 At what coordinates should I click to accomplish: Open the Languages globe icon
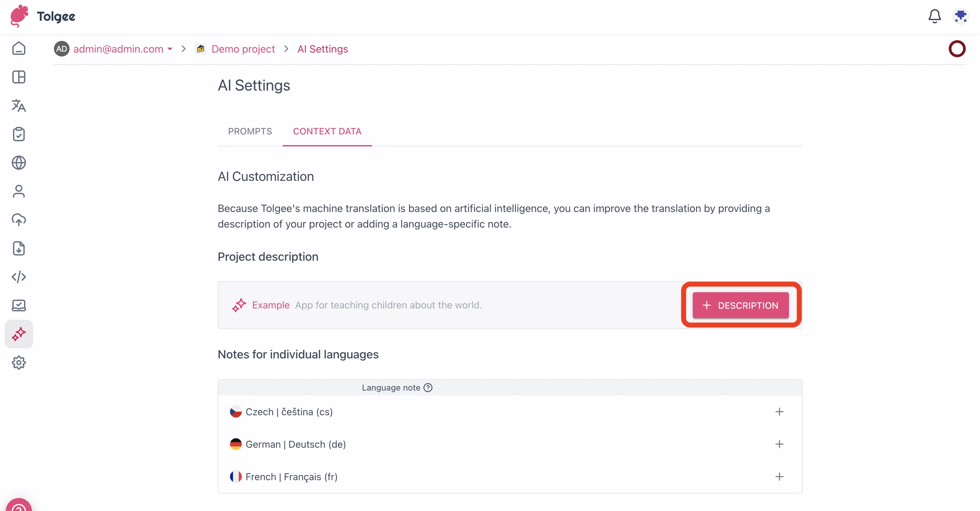[x=19, y=163]
